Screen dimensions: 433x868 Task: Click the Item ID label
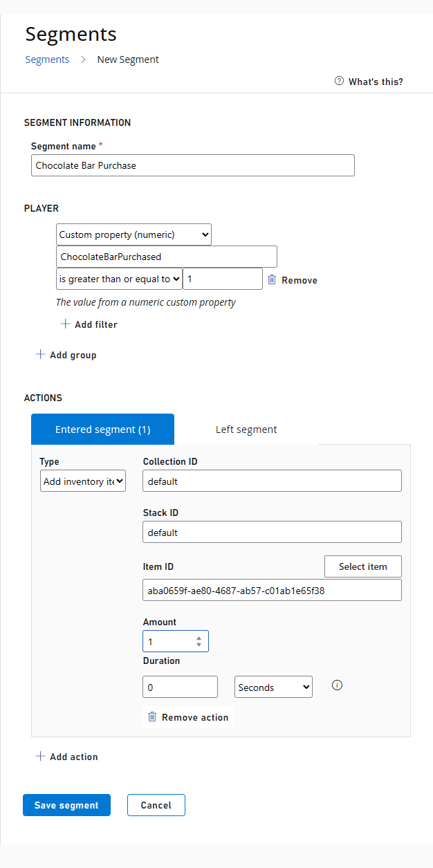click(158, 566)
